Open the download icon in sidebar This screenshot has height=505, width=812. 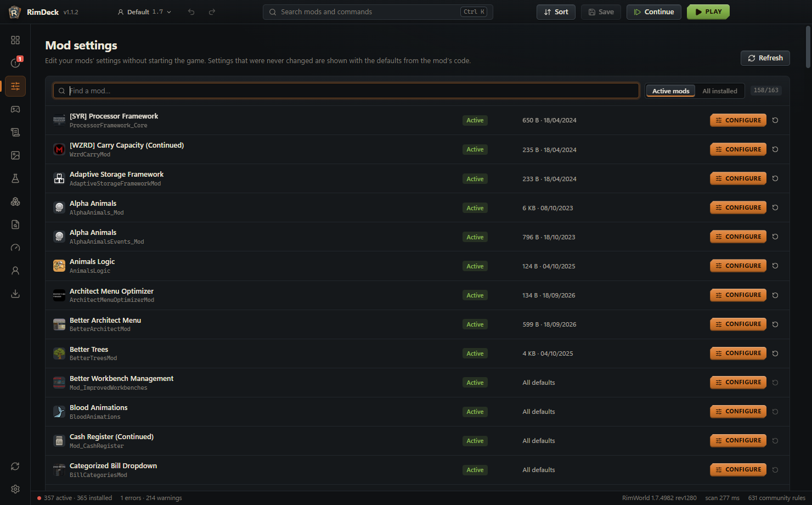[x=15, y=294]
